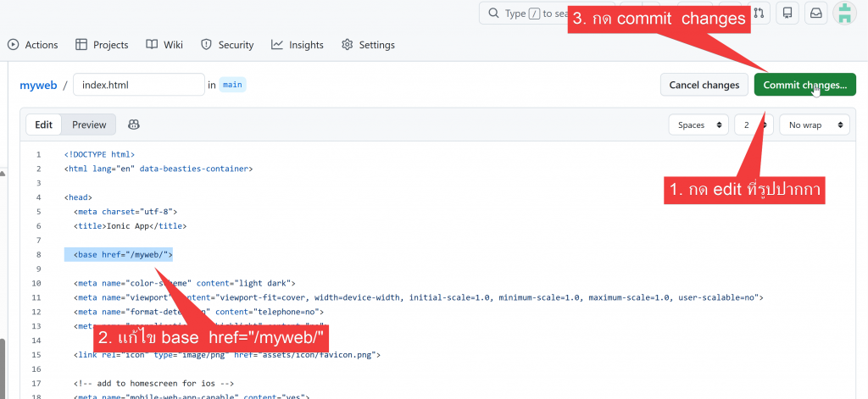Click the user profile avatar
Screen dimensions: 868x399
tap(845, 13)
